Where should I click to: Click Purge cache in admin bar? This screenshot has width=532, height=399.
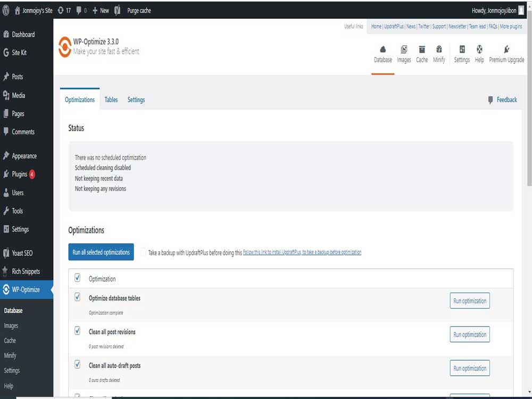click(139, 11)
